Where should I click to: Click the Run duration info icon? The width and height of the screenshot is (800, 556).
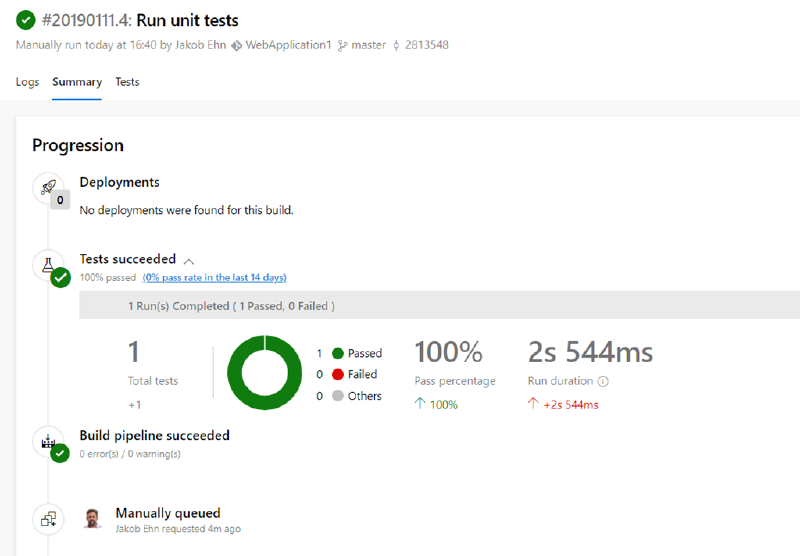[x=603, y=382]
